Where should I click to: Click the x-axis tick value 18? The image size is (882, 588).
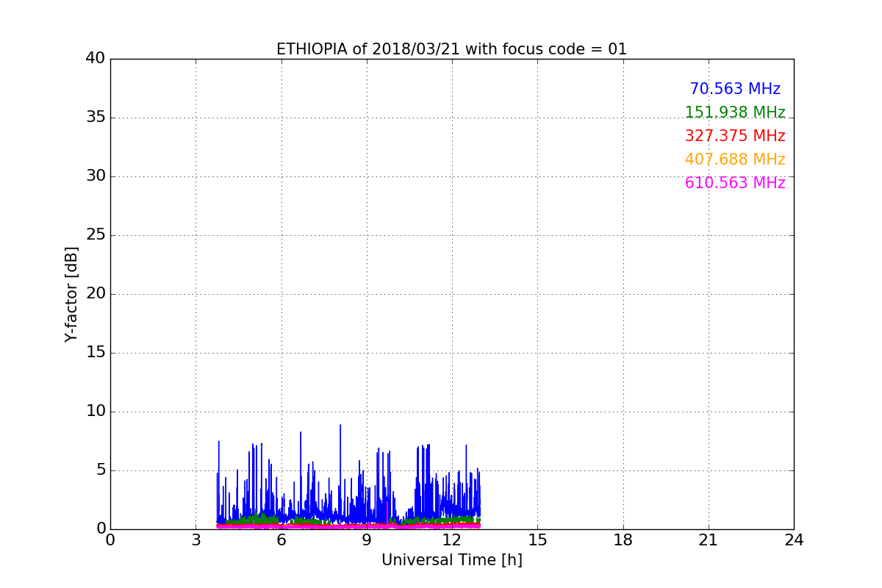click(623, 539)
